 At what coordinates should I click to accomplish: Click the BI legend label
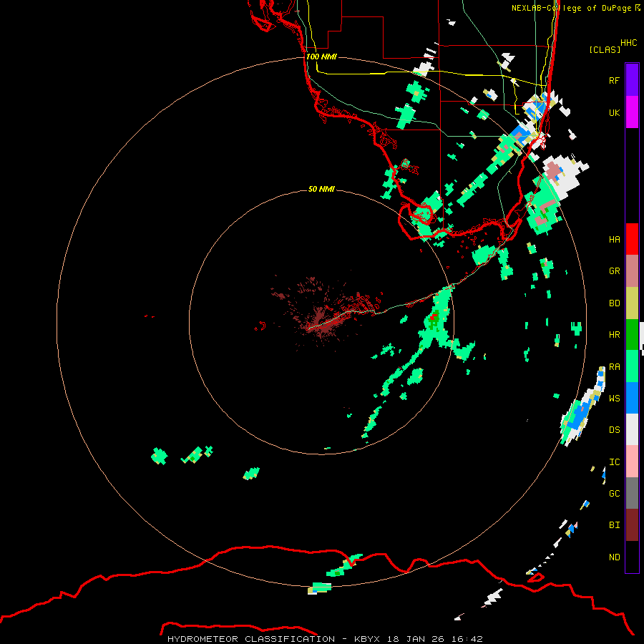tap(614, 525)
